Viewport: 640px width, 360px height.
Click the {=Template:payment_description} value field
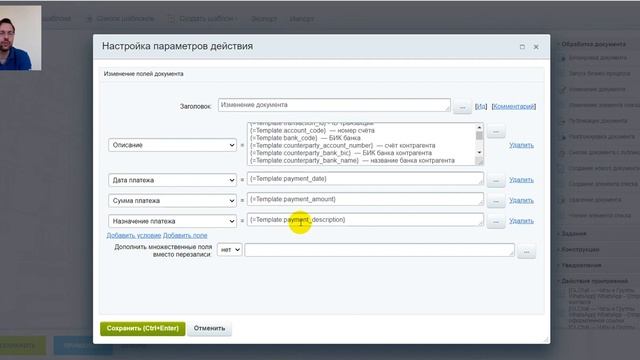coord(365,220)
